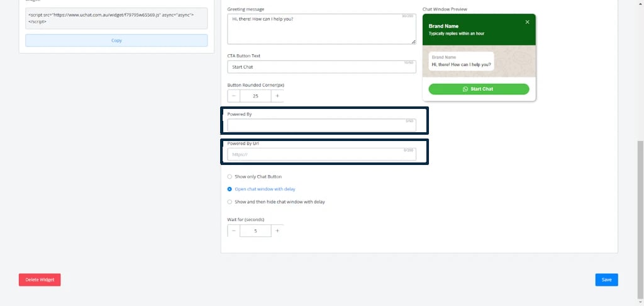Screen dimensions: 644x306
Task: Click into the Powered By text field
Action: [321, 125]
